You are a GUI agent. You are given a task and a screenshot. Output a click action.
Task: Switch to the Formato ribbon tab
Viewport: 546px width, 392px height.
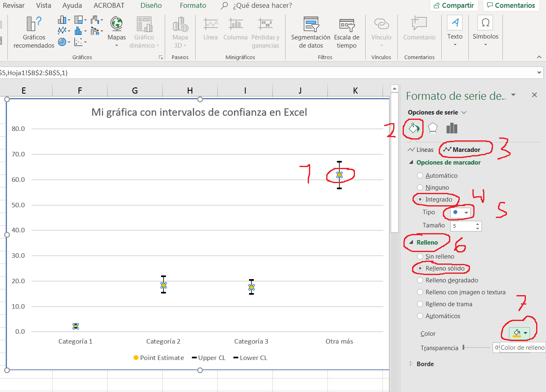[193, 5]
